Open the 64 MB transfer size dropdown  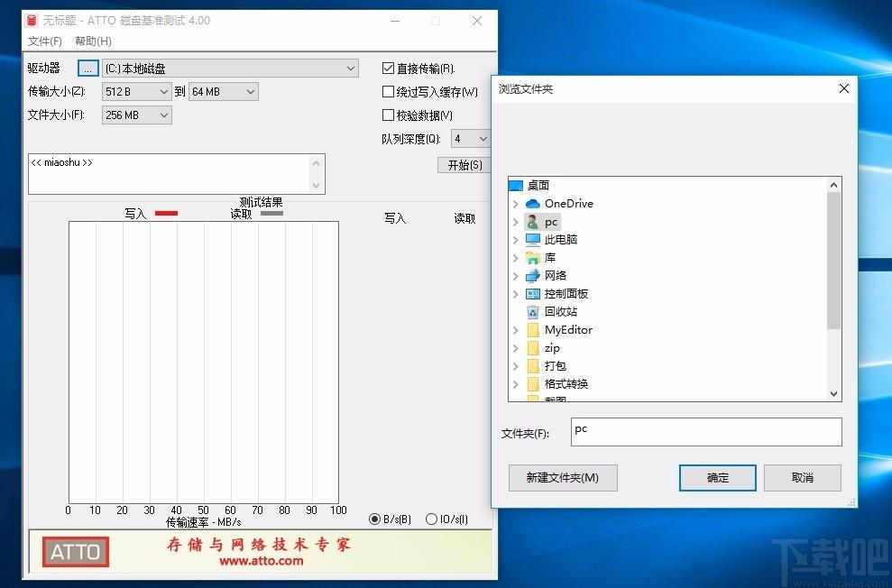(x=224, y=92)
